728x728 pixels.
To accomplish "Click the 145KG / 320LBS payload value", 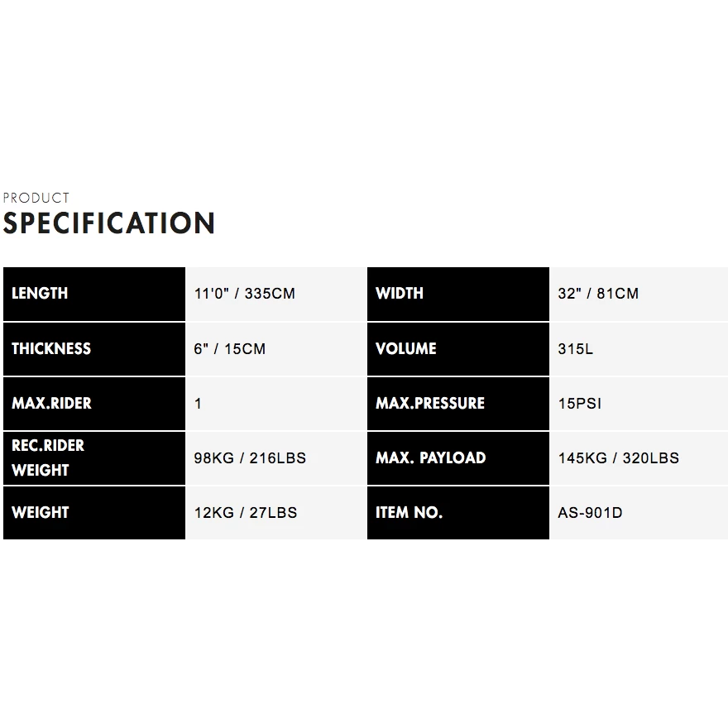I will pos(618,457).
